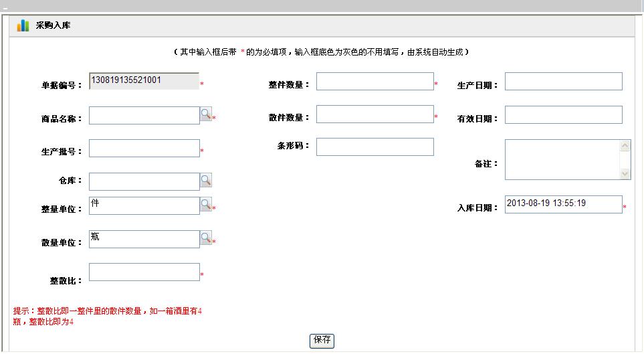The width and height of the screenshot is (644, 354).
Task: Click the 备注 scrollbar up arrow
Action: (625, 145)
